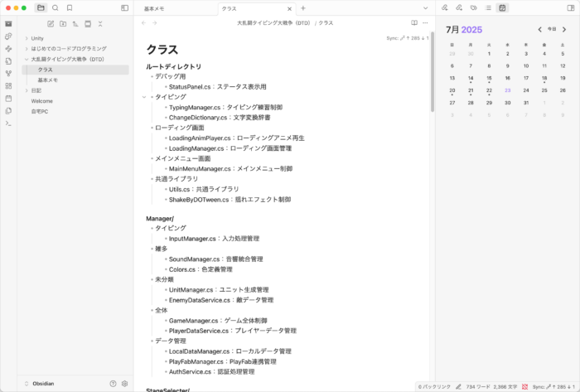
Task: Open the terminal from the ribbon
Action: (x=8, y=123)
